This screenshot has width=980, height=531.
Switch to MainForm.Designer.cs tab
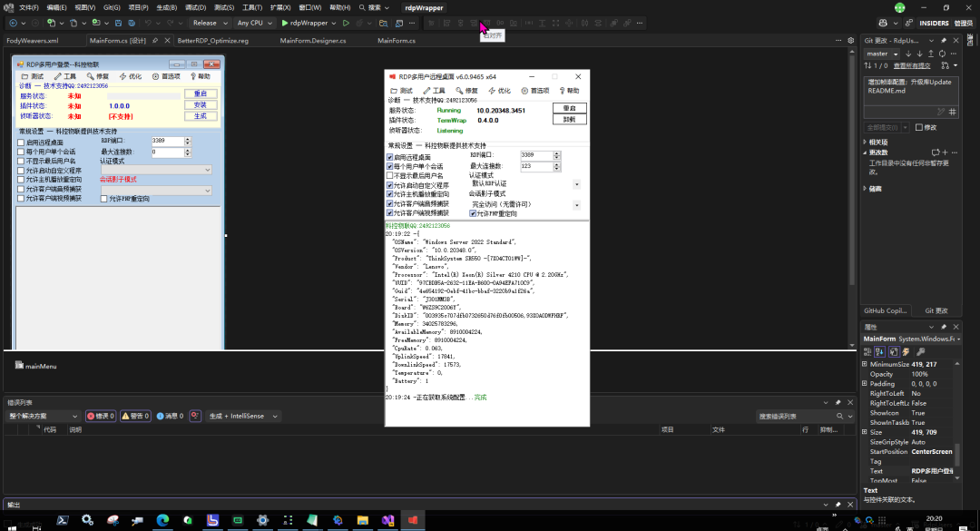(x=312, y=41)
